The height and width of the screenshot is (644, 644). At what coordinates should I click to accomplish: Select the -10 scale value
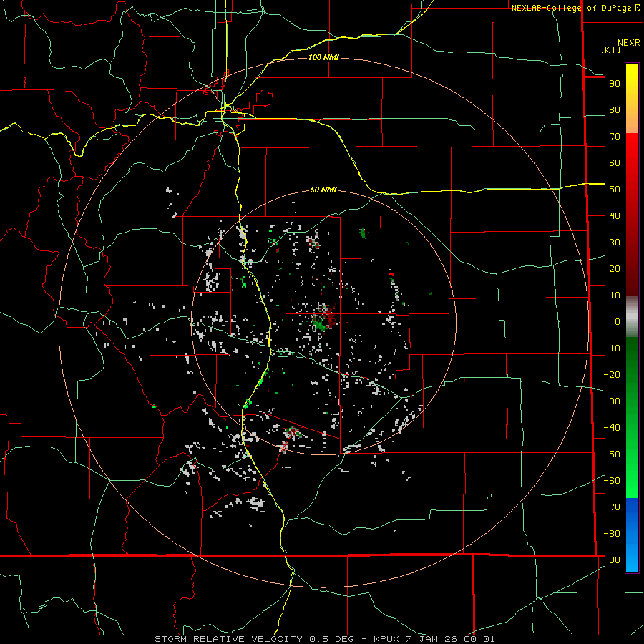(x=612, y=348)
